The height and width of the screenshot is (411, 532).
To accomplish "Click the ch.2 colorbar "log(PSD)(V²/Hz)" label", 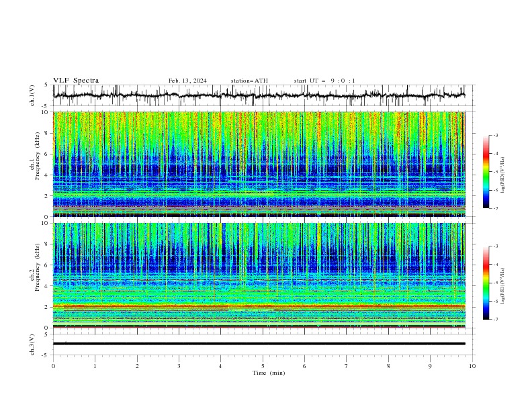I will pos(502,285).
